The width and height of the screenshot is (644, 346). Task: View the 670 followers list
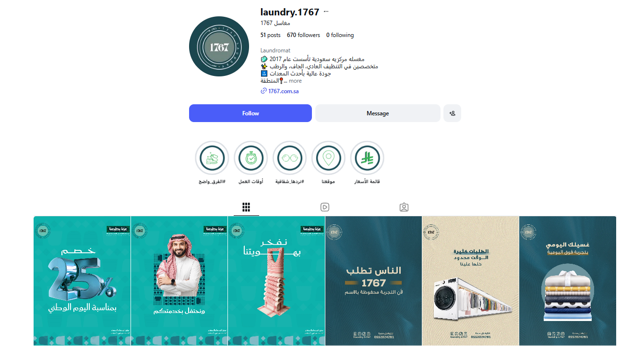tap(303, 35)
